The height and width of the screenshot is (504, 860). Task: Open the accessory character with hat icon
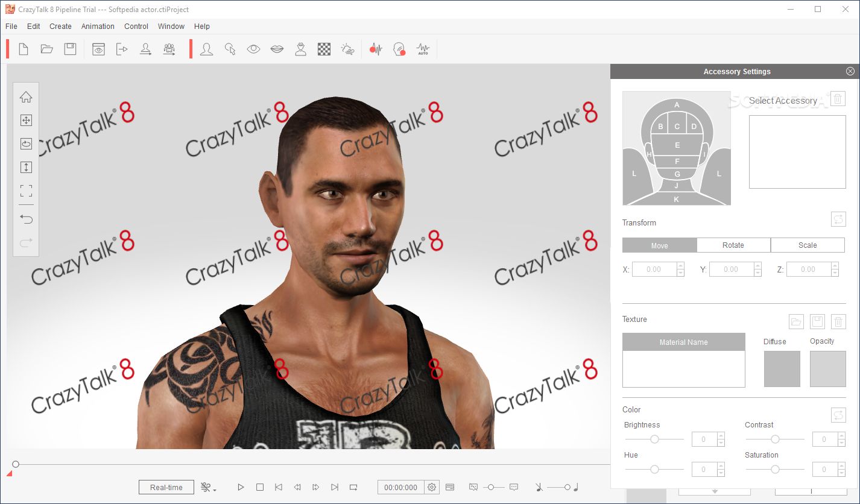click(300, 49)
